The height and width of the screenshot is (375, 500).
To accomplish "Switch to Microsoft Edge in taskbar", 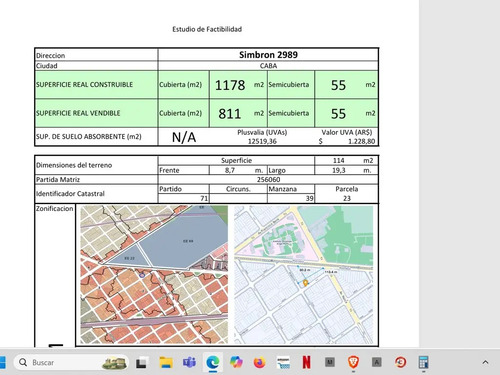I will tap(212, 362).
